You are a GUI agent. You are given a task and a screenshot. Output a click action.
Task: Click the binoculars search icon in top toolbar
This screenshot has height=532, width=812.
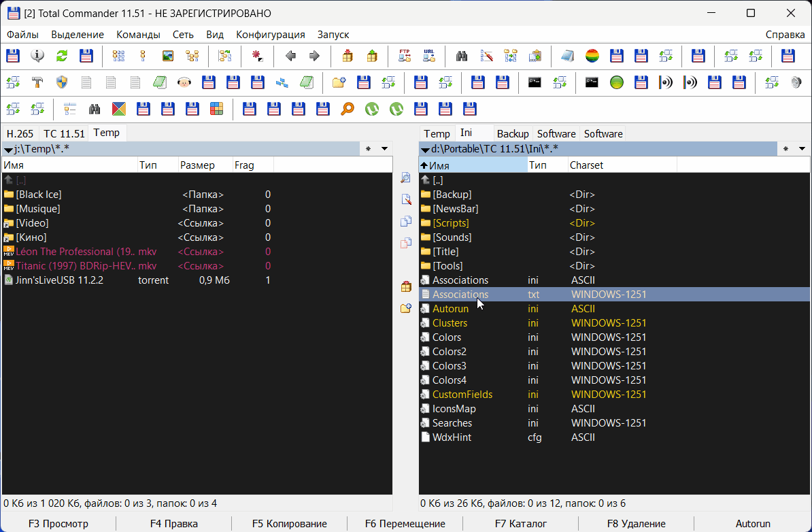pos(462,56)
